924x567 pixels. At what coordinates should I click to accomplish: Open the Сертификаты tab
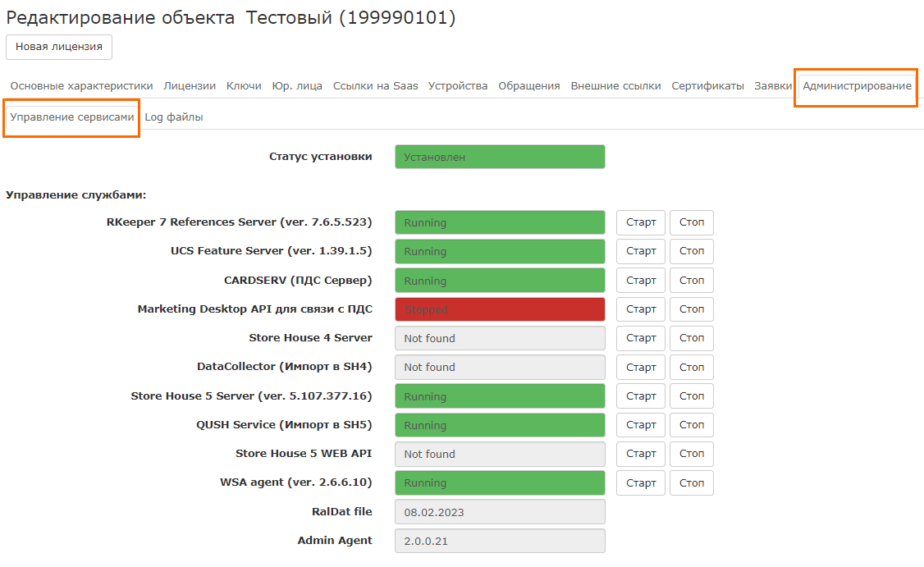pos(707,86)
